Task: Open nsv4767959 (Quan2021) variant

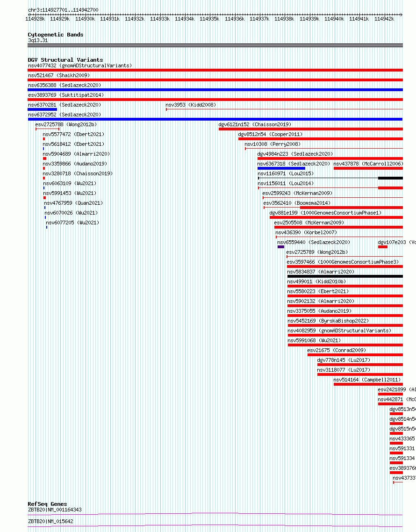Action: (x=73, y=203)
